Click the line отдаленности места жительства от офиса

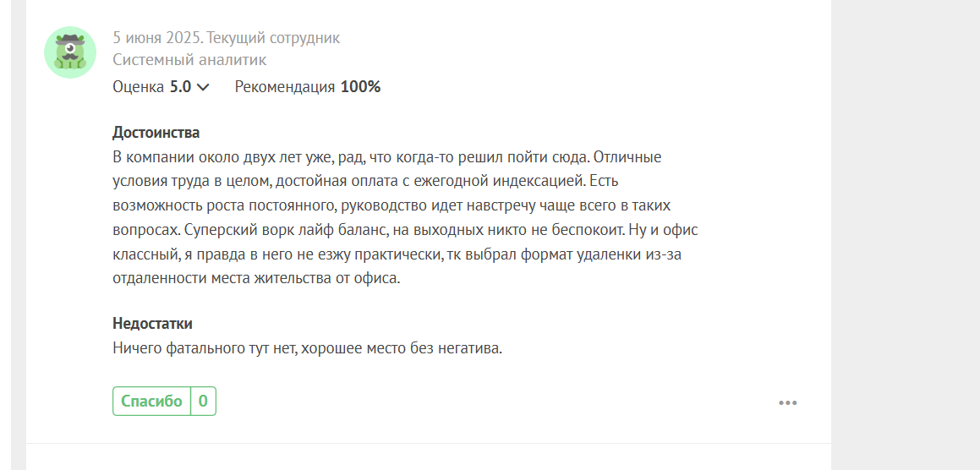coord(256,278)
